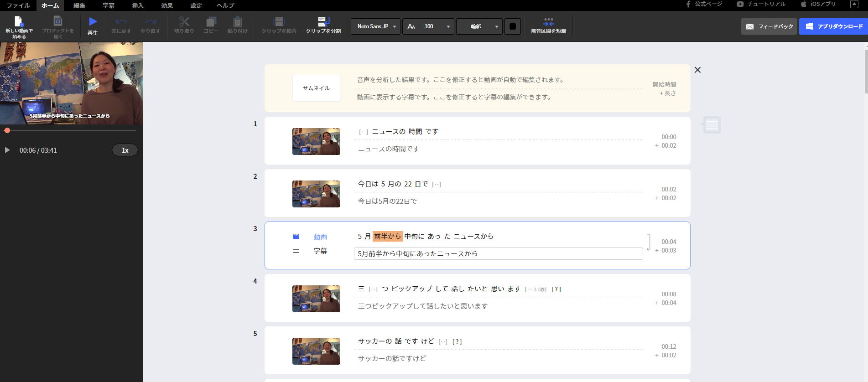Screen dimensions: 868x382
Task: Open the 字幕 menu
Action: tap(109, 5)
